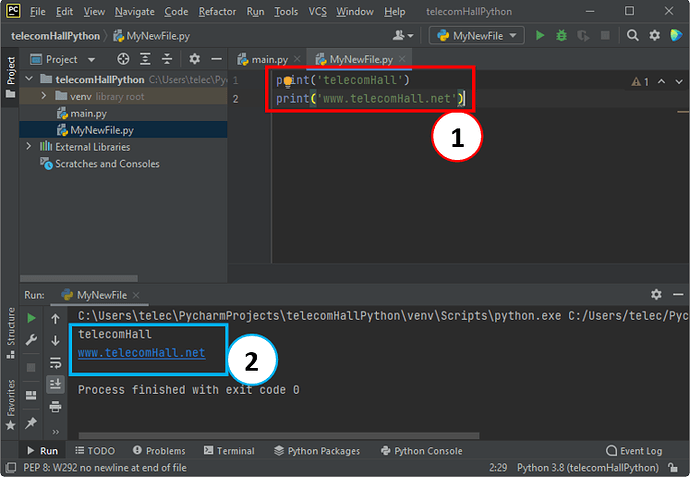Image resolution: width=690 pixels, height=477 pixels.
Task: Toggle scroll to end in Run console
Action: [55, 384]
